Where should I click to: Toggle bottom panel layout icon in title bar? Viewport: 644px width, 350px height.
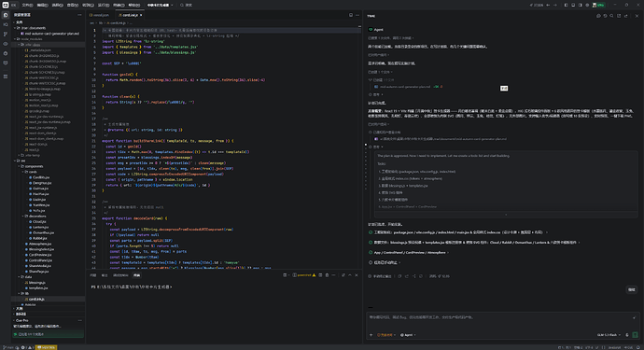pyautogui.click(x=573, y=5)
